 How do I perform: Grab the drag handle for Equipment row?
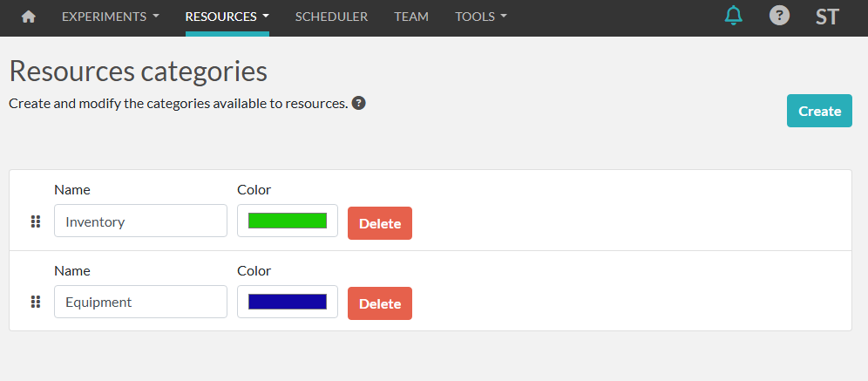pos(36,303)
